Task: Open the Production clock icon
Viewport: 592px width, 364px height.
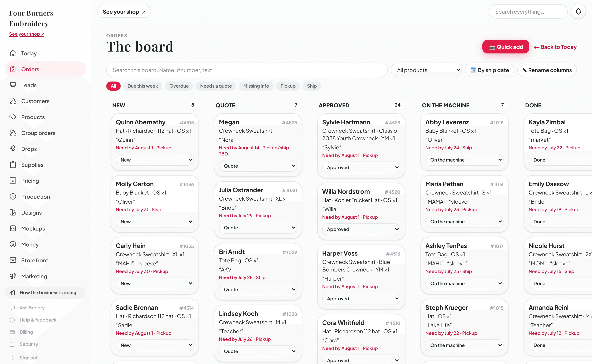Action: [13, 197]
